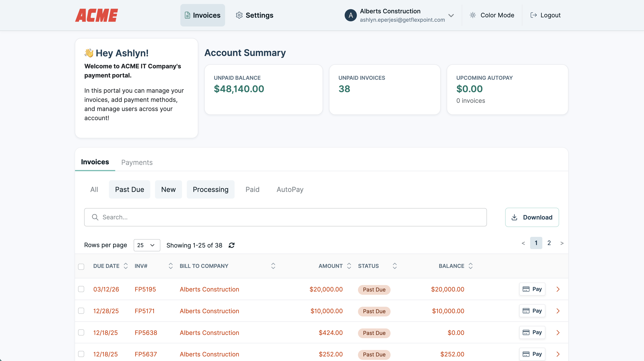Go to the next page using the > arrow

pos(562,243)
